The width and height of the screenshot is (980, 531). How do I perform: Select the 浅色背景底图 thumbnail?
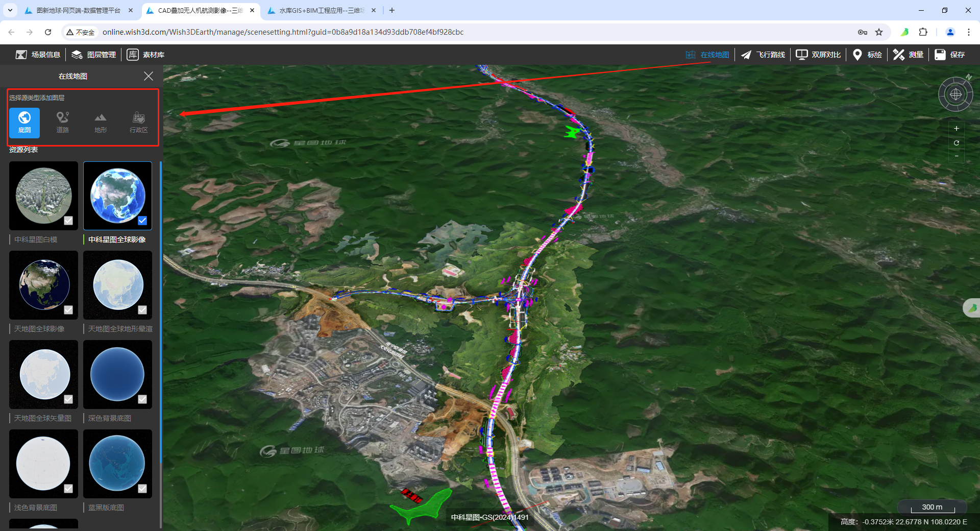[x=43, y=464]
